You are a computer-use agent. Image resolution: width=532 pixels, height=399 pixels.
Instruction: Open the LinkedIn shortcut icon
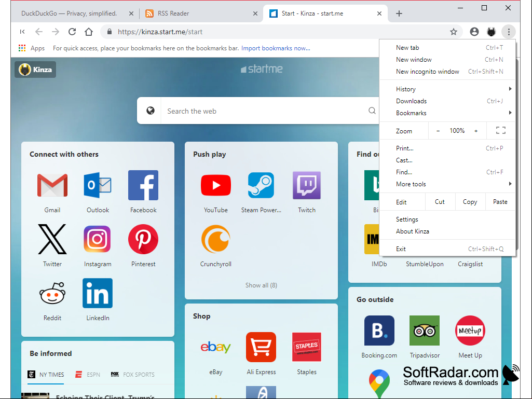[98, 293]
